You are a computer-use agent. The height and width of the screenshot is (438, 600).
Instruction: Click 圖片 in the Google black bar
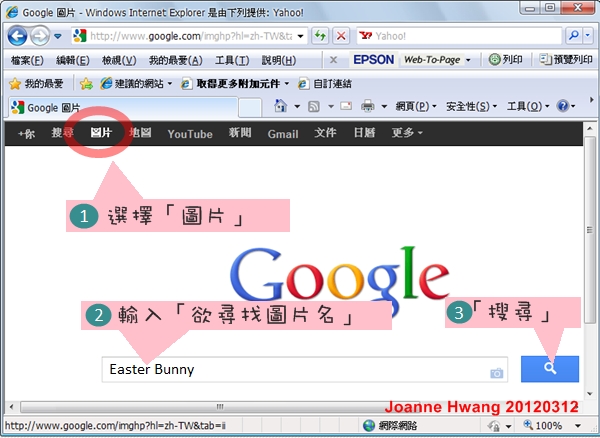(101, 133)
